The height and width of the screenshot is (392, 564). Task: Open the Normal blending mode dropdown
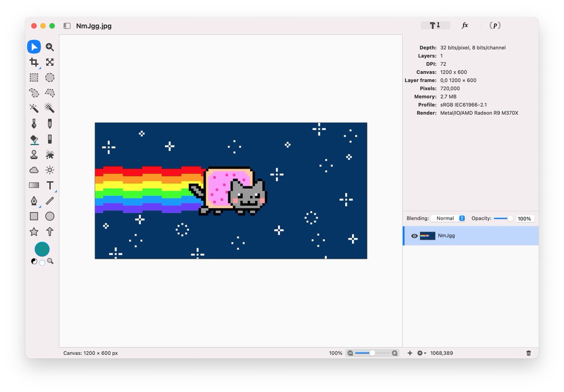pos(447,218)
